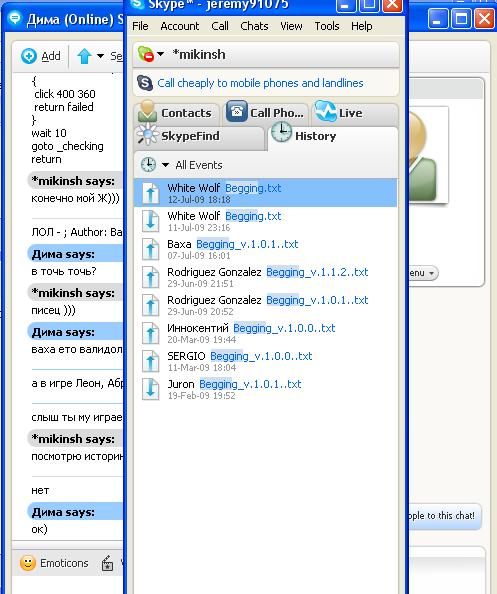Click the Skype logo next to call cheaply

(145, 83)
